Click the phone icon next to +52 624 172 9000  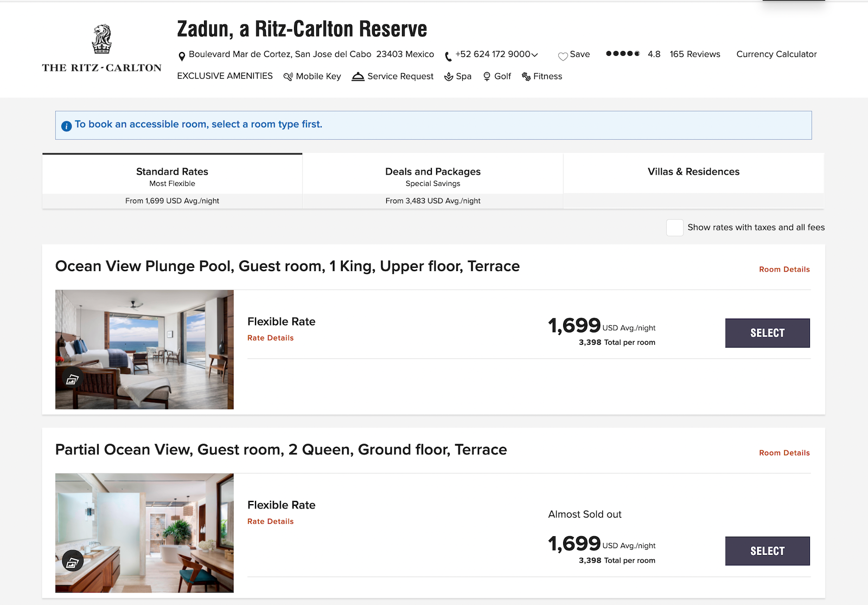448,55
